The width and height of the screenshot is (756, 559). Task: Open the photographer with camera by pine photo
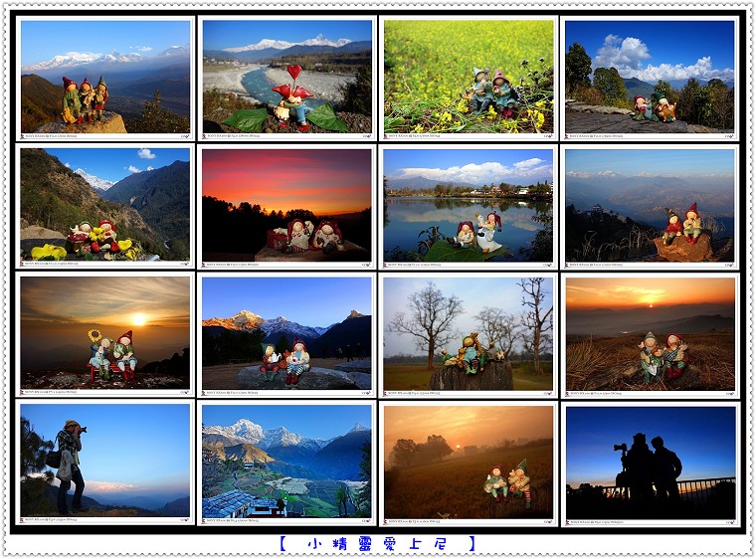105,463
